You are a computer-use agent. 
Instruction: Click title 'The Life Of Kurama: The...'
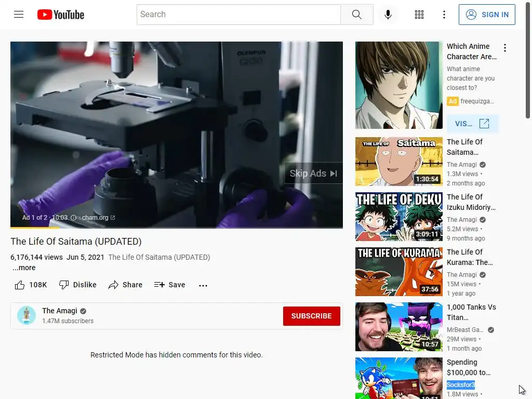pos(470,257)
